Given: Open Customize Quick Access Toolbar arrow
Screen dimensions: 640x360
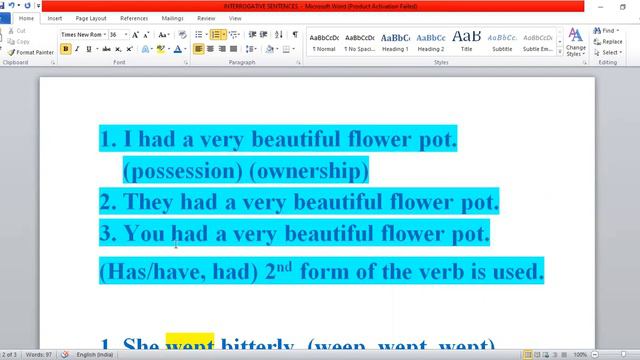Looking at the screenshot, I should [x=38, y=6].
